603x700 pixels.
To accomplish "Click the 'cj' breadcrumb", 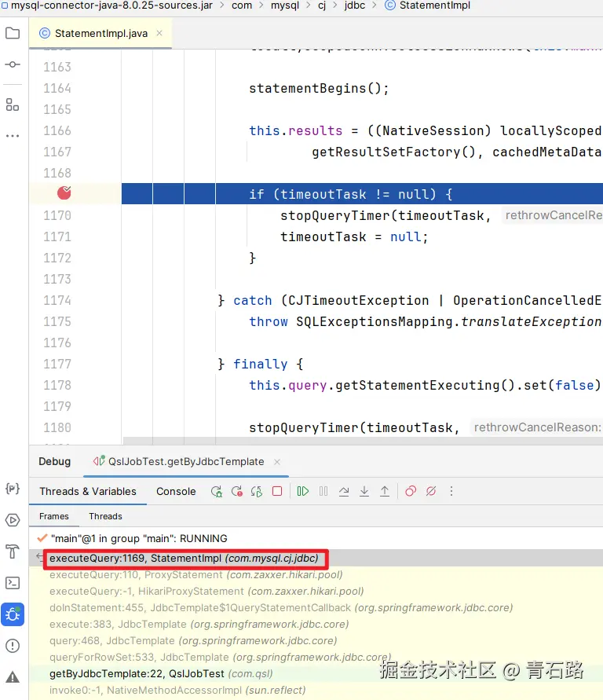I will (x=322, y=5).
